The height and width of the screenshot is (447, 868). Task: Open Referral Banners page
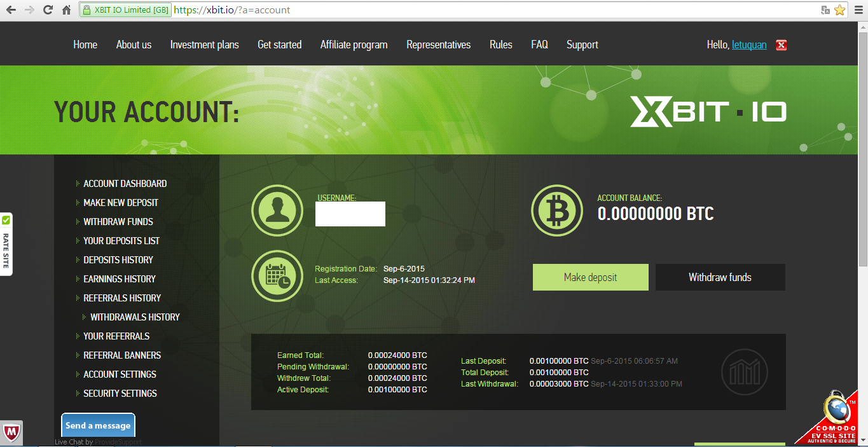pyautogui.click(x=122, y=355)
